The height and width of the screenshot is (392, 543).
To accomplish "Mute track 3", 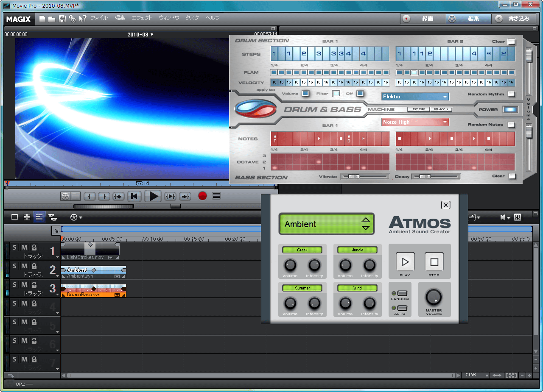I will coord(24,284).
